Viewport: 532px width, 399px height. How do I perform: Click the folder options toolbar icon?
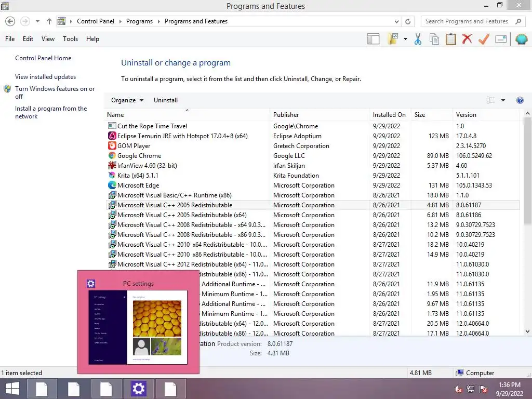pyautogui.click(x=393, y=38)
